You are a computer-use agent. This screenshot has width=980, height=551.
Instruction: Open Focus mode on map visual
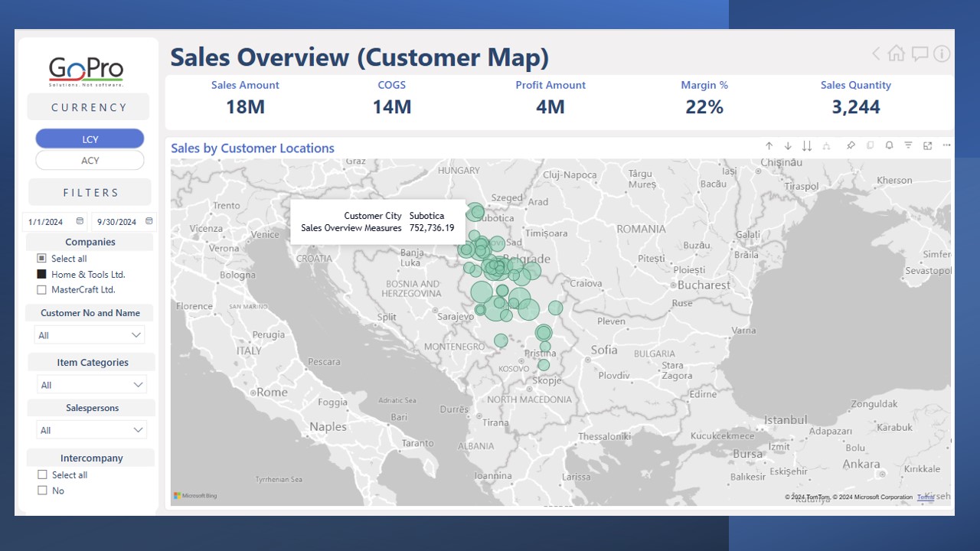927,145
